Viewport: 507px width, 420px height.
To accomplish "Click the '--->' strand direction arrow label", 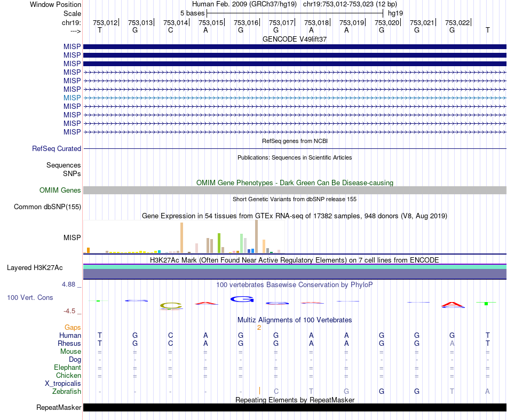I will 75,31.
